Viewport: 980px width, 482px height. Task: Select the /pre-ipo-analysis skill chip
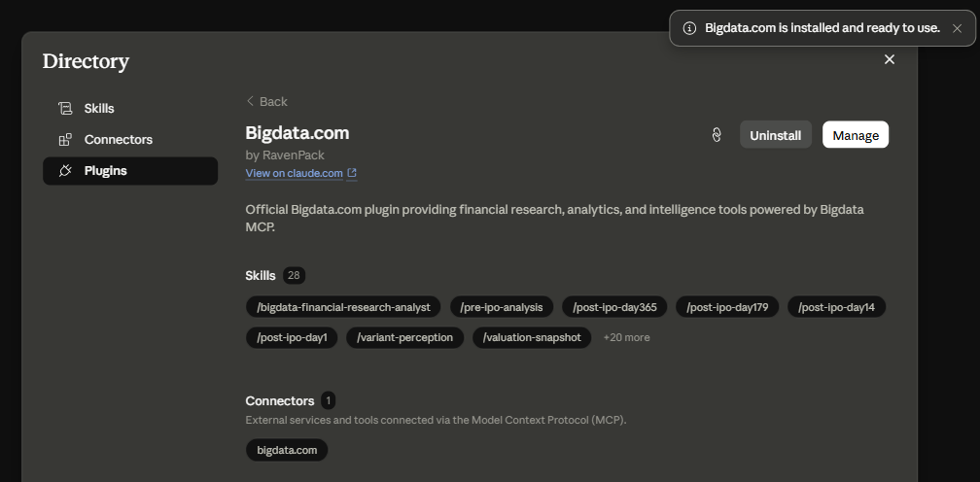pyautogui.click(x=502, y=307)
